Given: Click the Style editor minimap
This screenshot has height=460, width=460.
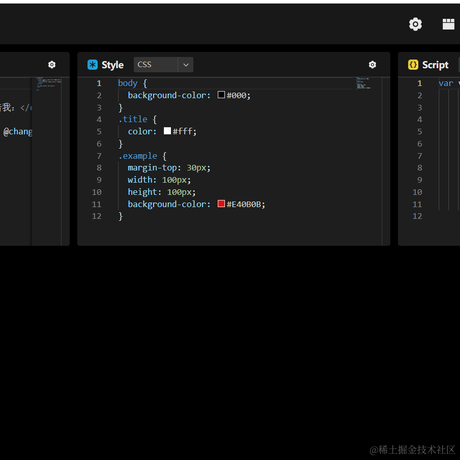Looking at the screenshot, I should [363, 83].
